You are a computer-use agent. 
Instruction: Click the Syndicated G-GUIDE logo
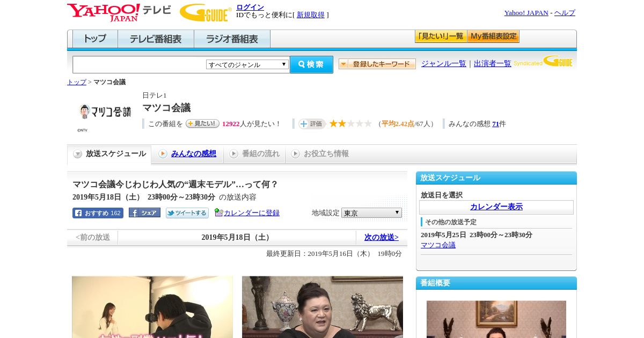pos(543,61)
